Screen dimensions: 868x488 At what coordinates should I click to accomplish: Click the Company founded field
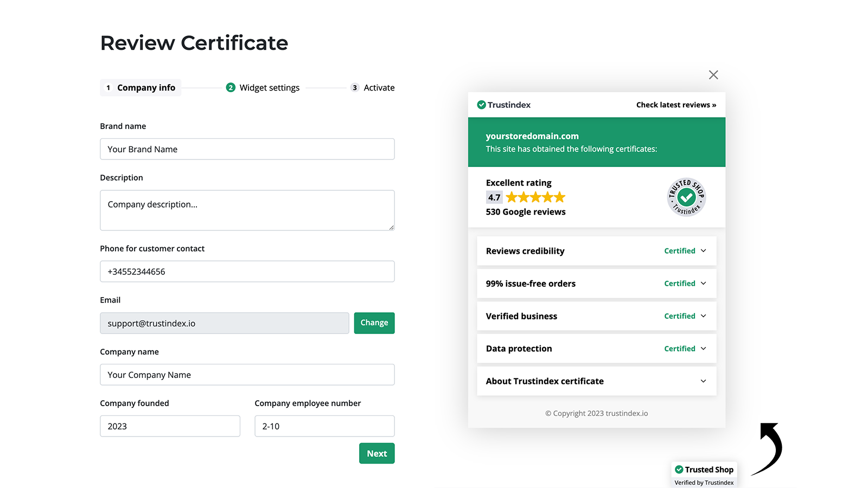(170, 426)
